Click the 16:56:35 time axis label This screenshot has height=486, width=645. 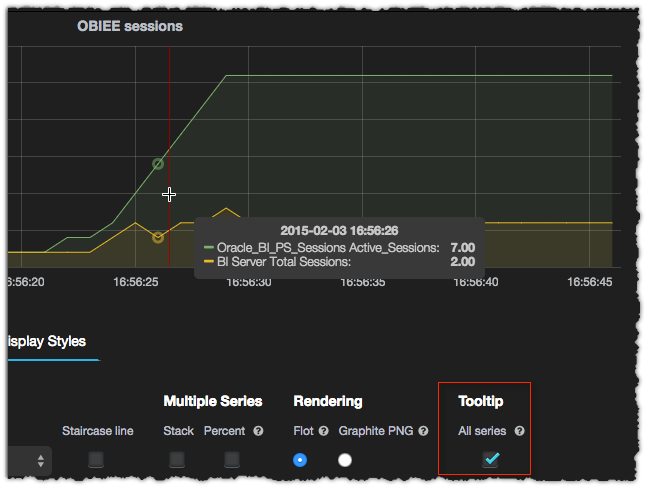(x=363, y=283)
